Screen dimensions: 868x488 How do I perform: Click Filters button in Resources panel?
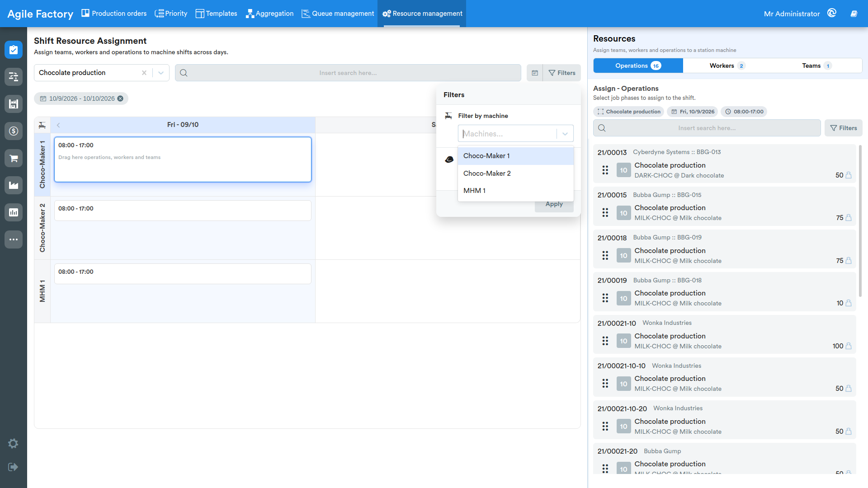click(x=844, y=128)
